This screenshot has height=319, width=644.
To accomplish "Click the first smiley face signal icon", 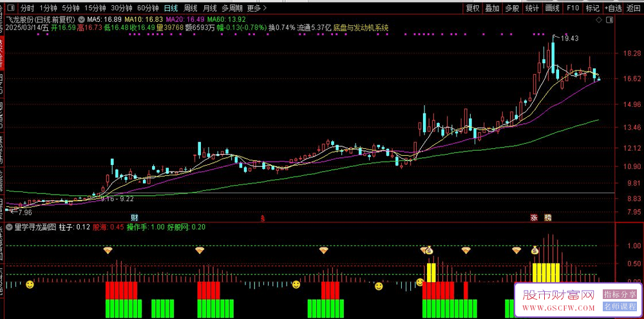I will coord(30,284).
